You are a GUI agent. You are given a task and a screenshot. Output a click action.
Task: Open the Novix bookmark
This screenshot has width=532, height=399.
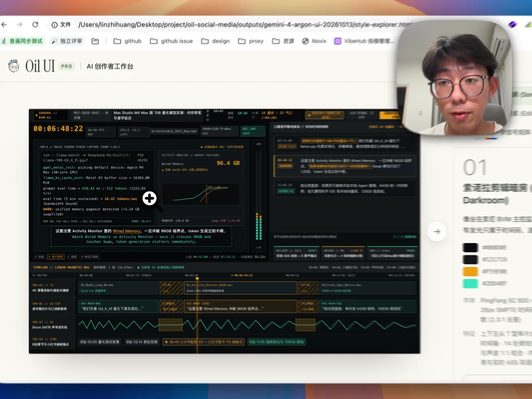[314, 41]
